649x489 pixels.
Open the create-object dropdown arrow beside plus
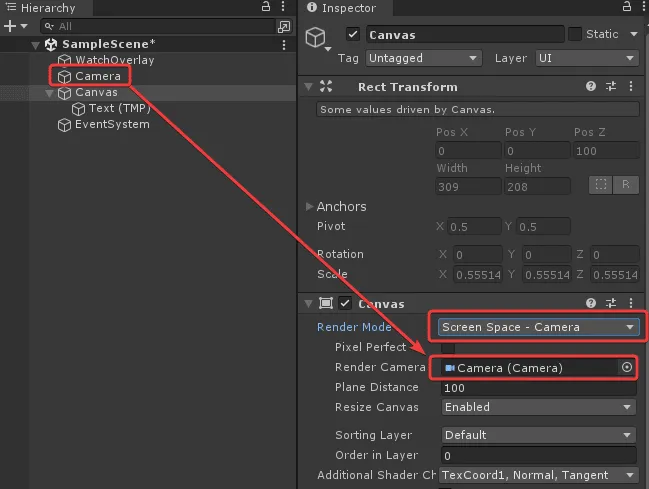coord(24,26)
